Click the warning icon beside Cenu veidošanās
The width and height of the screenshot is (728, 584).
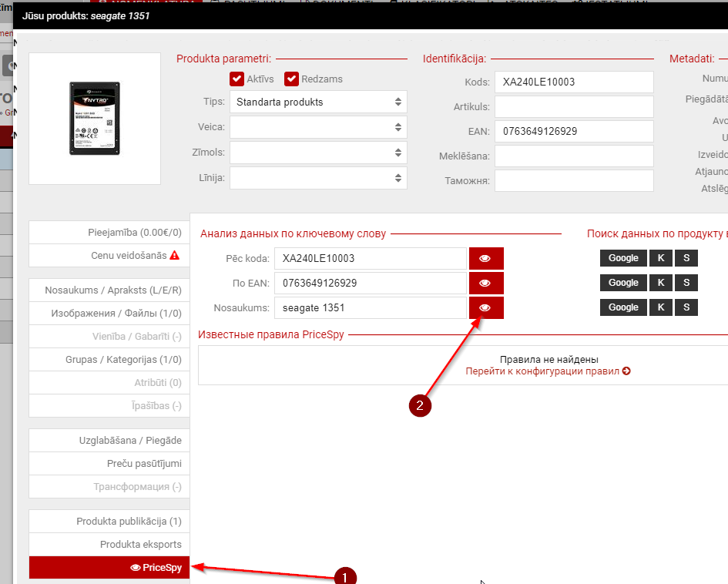tap(174, 256)
